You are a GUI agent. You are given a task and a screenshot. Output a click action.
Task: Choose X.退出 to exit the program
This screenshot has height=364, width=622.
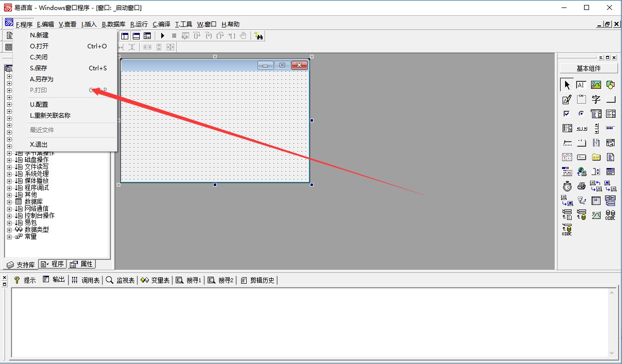(65, 145)
